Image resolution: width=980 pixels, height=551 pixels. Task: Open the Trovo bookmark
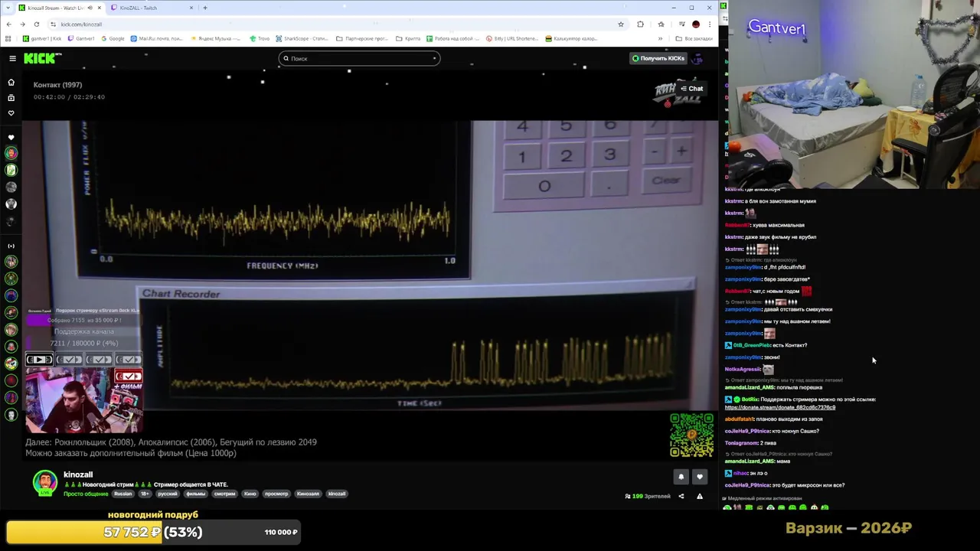pos(260,38)
